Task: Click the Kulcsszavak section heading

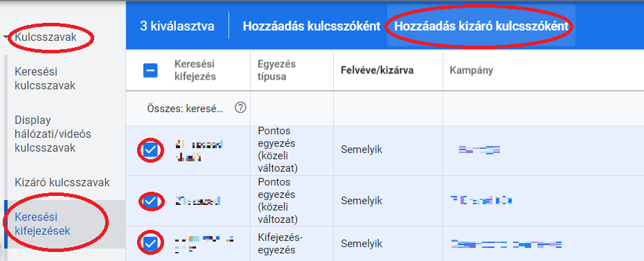Action: pos(46,37)
